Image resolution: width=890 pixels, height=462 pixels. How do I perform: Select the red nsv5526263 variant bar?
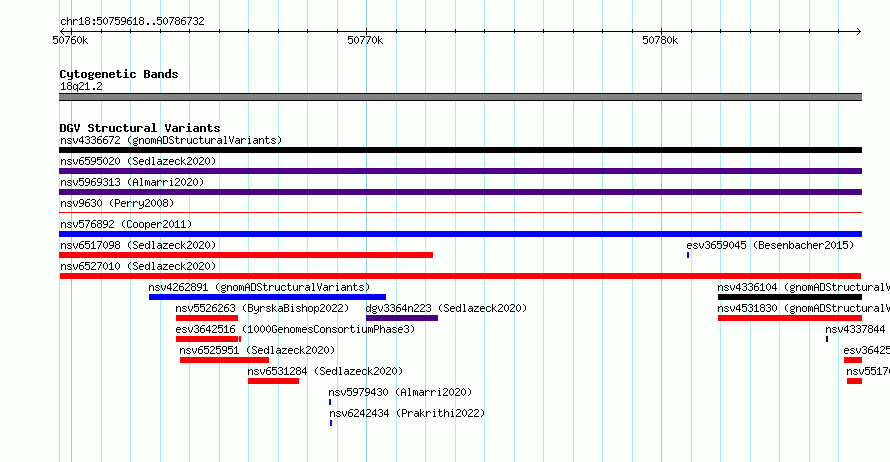(x=207, y=318)
